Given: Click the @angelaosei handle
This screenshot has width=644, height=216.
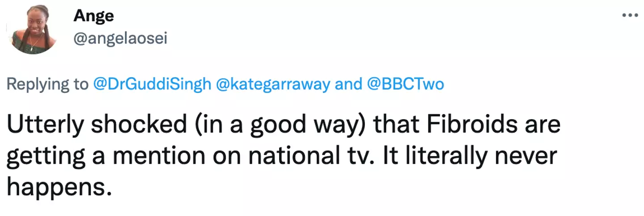Looking at the screenshot, I should tap(120, 38).
